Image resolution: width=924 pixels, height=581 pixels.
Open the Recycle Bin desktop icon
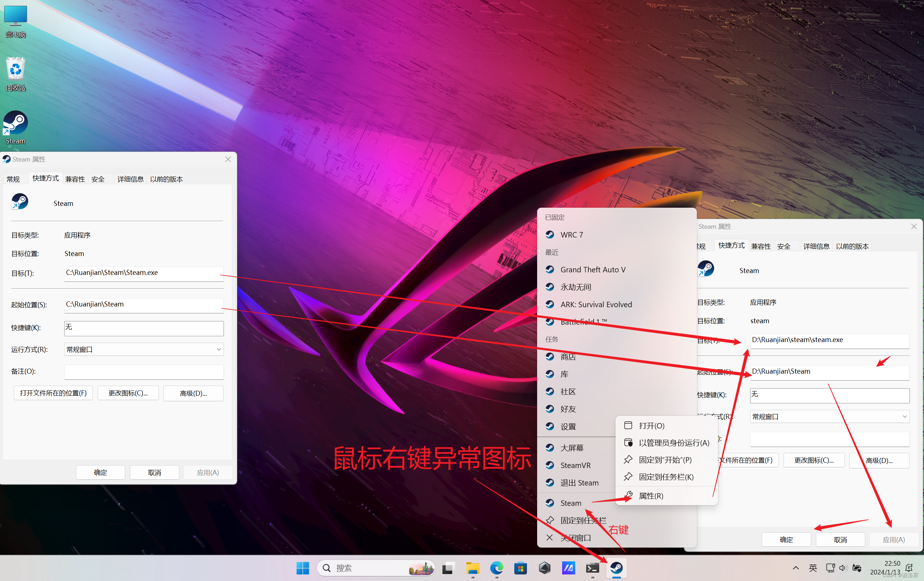point(15,69)
